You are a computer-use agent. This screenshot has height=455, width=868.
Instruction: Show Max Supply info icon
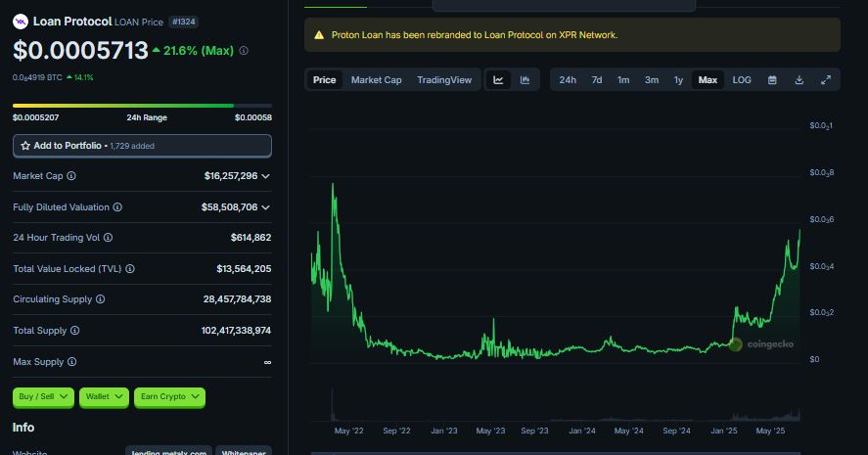(x=72, y=361)
